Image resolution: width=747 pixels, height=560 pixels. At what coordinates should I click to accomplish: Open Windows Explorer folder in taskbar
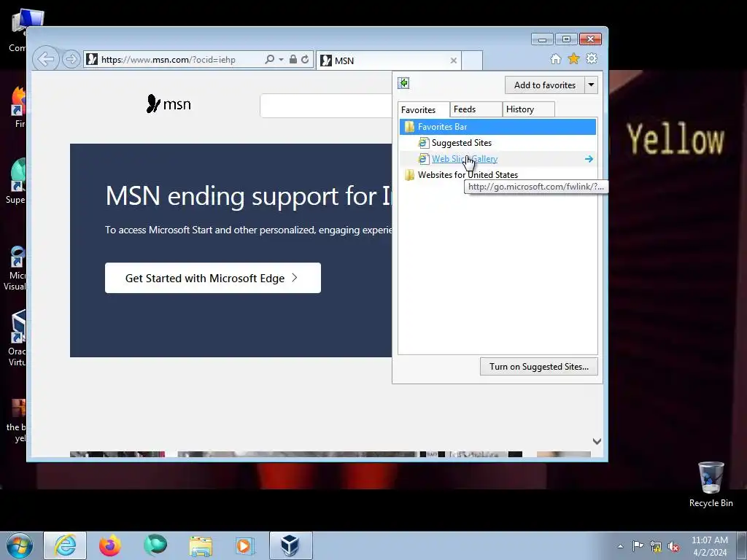201,545
